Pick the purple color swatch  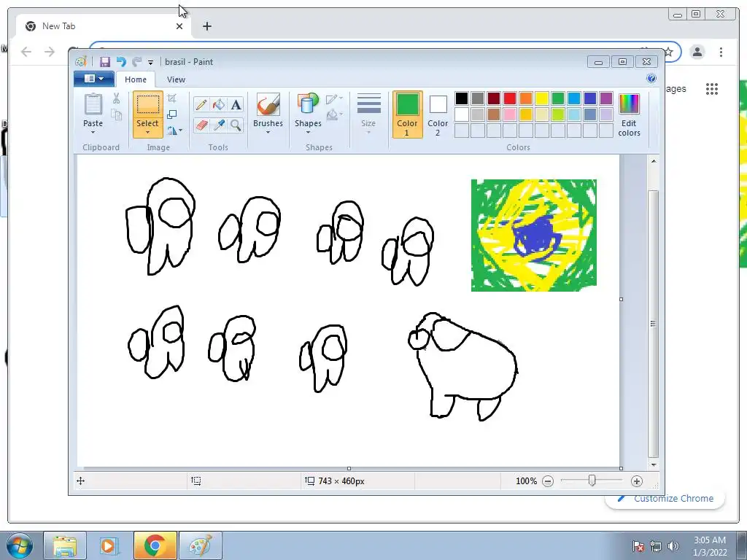pos(606,98)
